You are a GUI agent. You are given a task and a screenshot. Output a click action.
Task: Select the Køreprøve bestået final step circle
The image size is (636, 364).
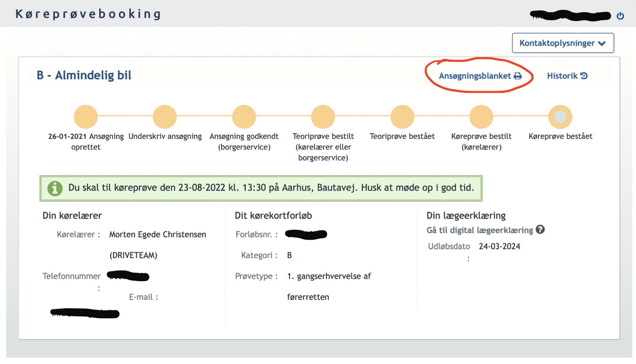tap(560, 117)
